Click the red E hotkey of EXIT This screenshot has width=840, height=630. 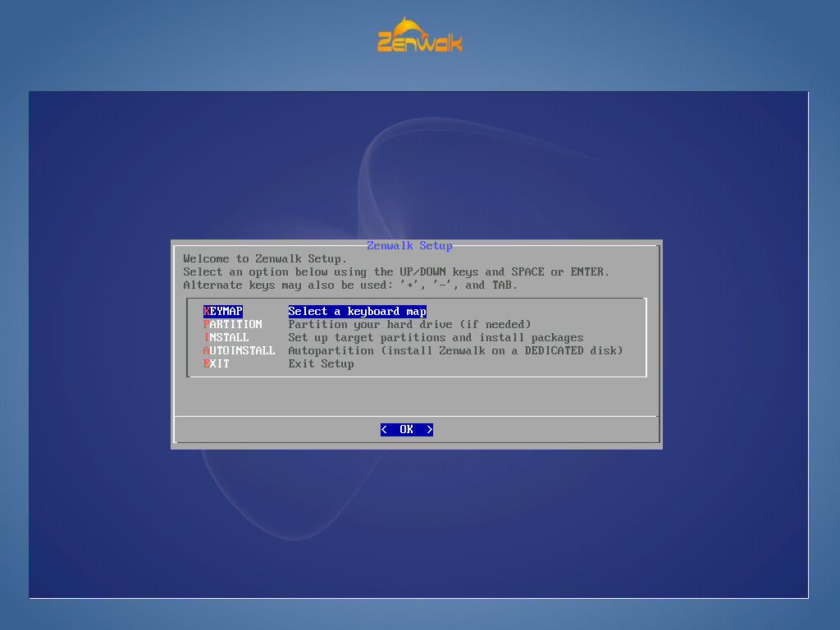click(x=206, y=363)
